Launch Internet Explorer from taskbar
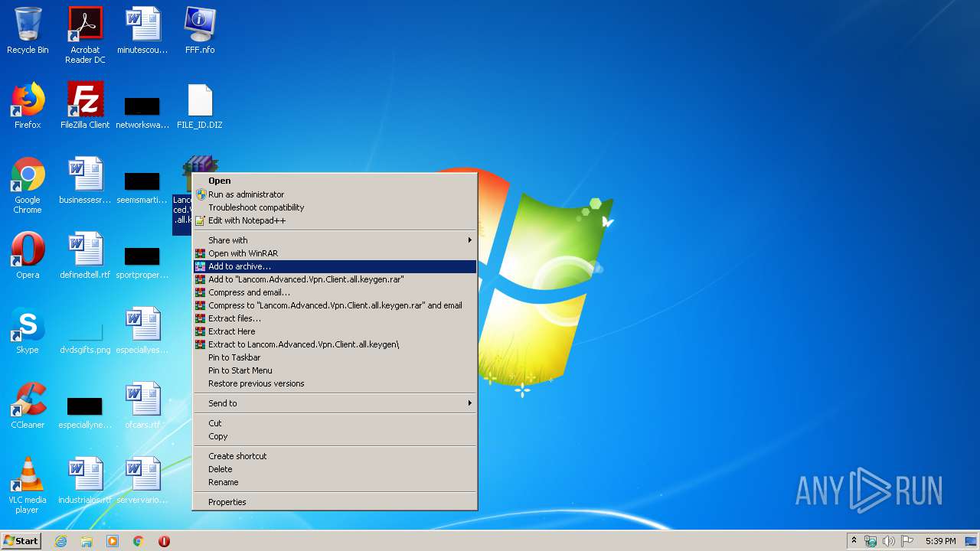The width and height of the screenshot is (980, 551). pos(60,541)
